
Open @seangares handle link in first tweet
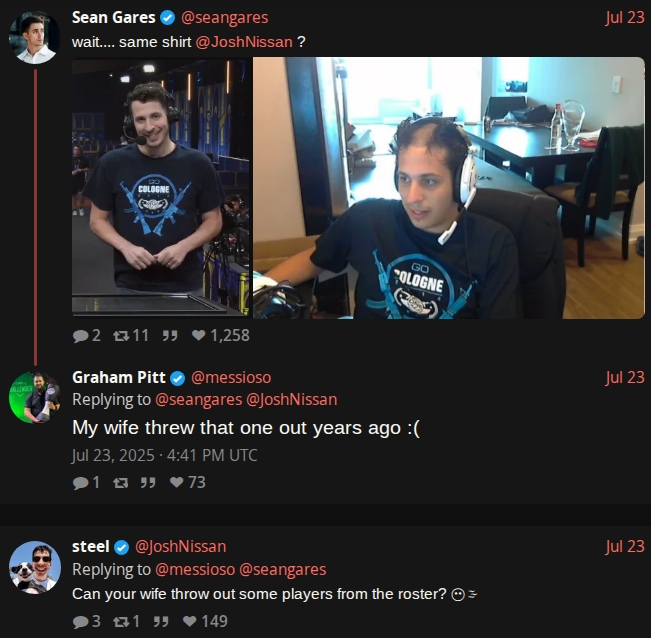225,17
